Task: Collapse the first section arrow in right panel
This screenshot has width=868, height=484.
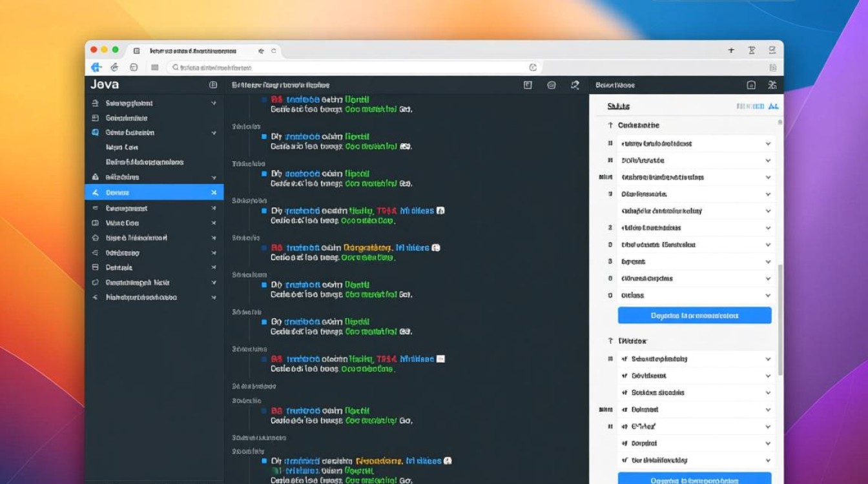Action: tap(610, 125)
